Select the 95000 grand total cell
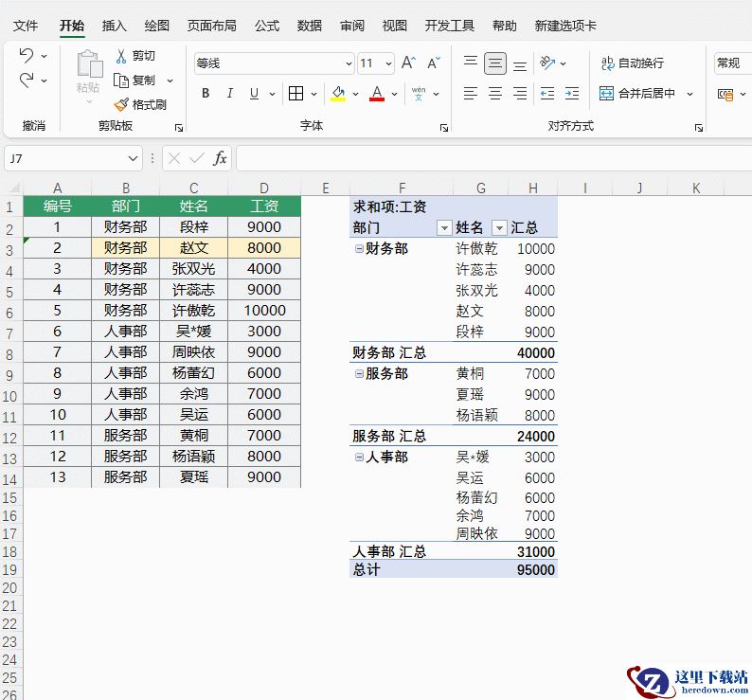The width and height of the screenshot is (752, 700). pyautogui.click(x=533, y=569)
